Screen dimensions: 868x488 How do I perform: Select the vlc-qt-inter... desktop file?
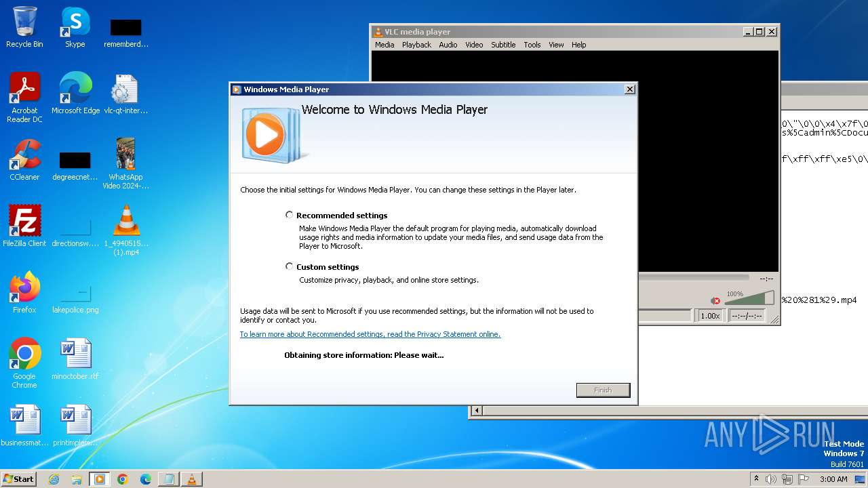[x=125, y=94]
